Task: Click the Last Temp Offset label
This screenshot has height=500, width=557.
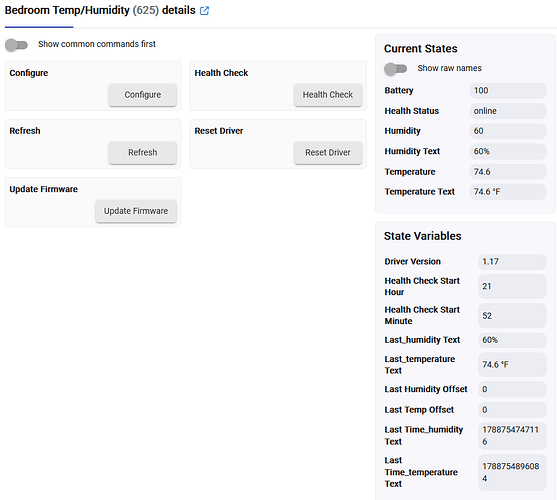Action: coord(419,410)
